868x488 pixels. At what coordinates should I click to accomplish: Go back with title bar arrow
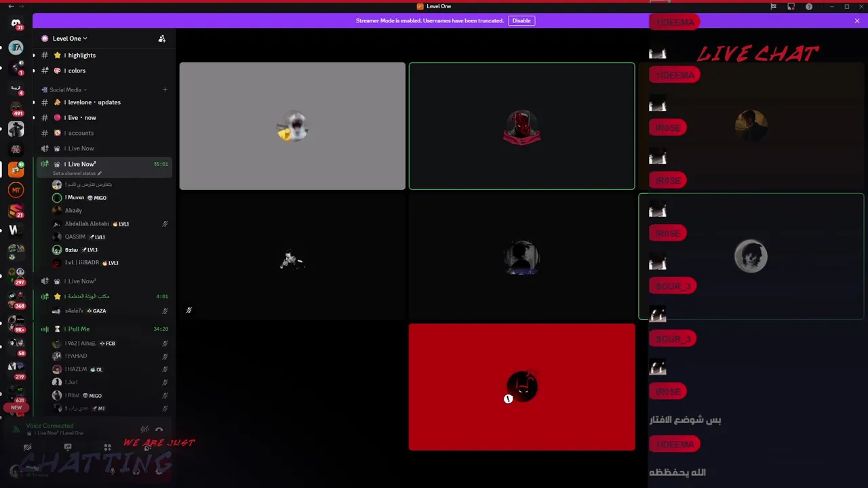tap(11, 6)
